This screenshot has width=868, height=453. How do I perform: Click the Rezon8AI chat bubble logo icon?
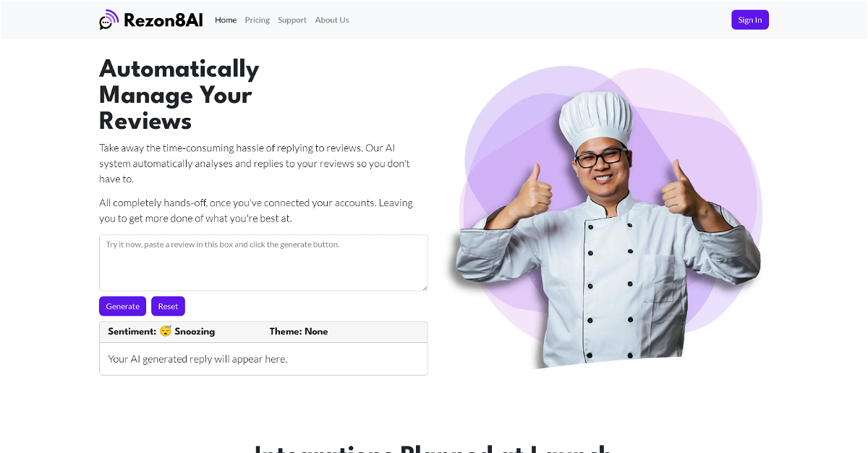[109, 20]
